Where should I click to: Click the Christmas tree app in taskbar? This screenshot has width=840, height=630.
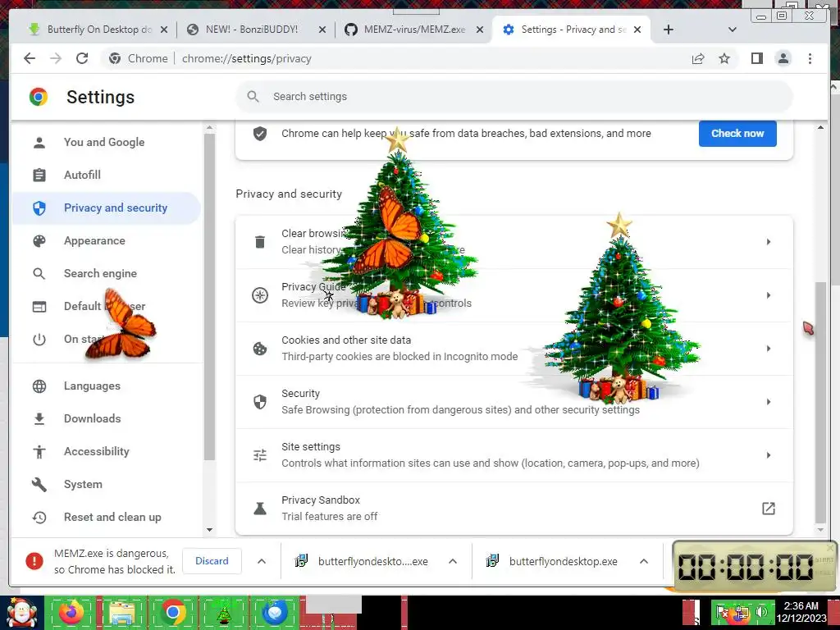coord(224,613)
